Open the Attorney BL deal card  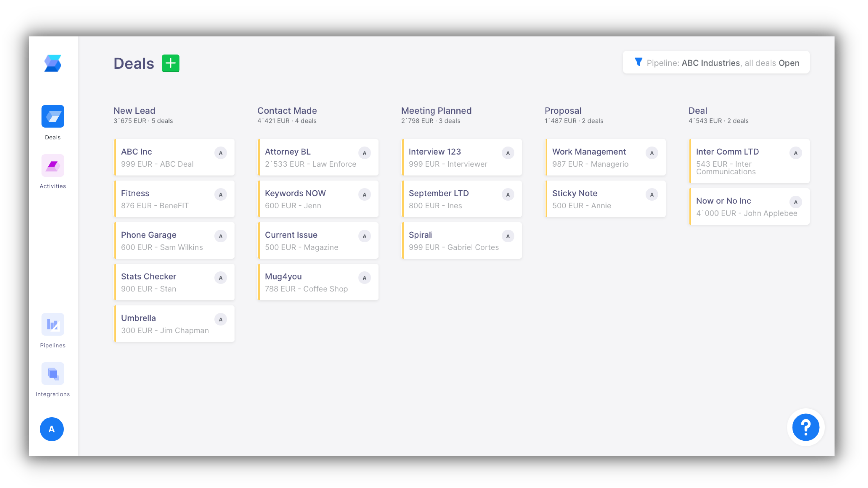coord(310,157)
